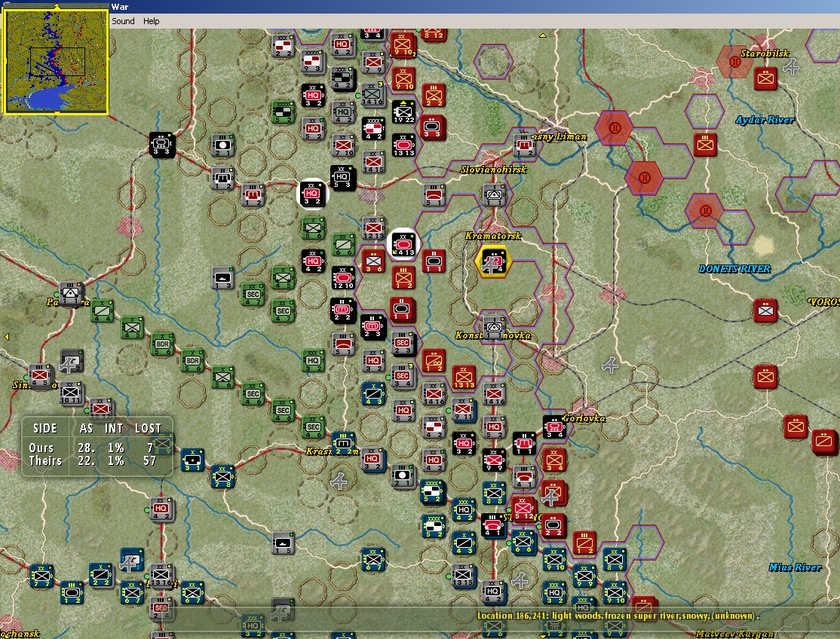Click the red objective hex above the DONETS RIVER label

706,211
